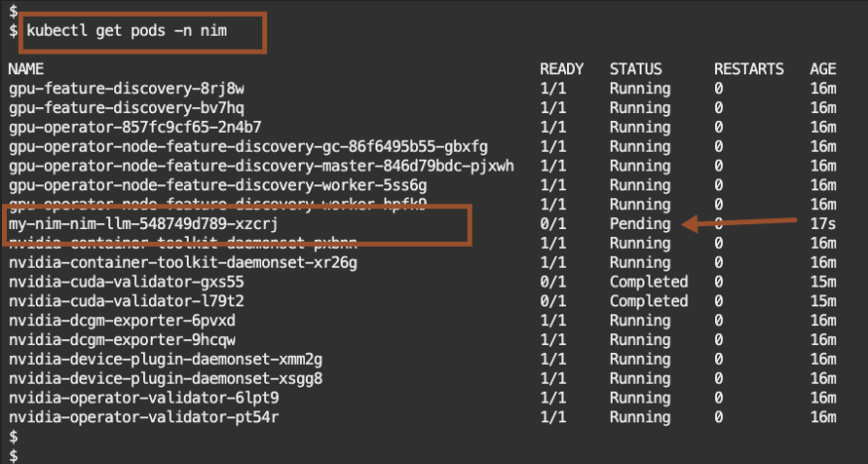868x464 pixels.
Task: Click Completed status of nvidia-cuda-validator-l79t2
Action: point(649,301)
